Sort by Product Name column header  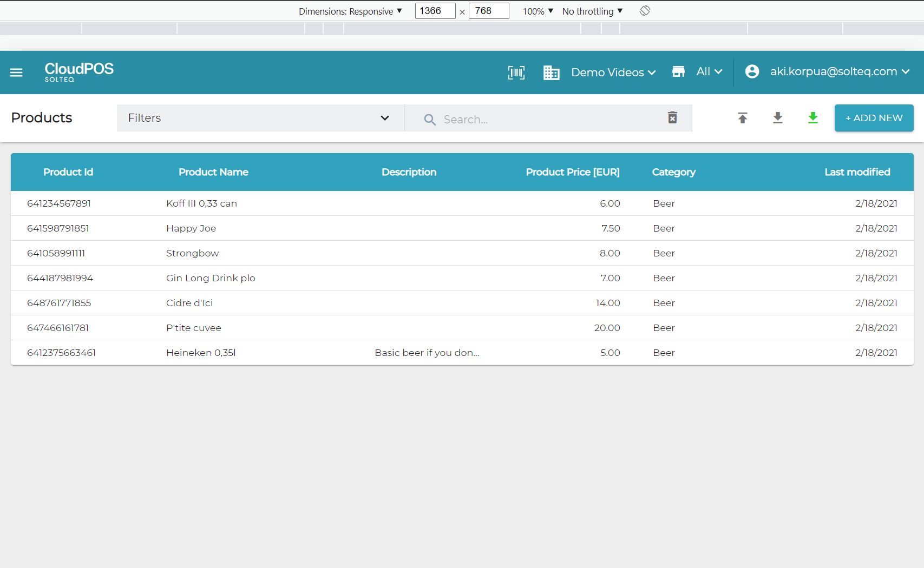tap(213, 172)
